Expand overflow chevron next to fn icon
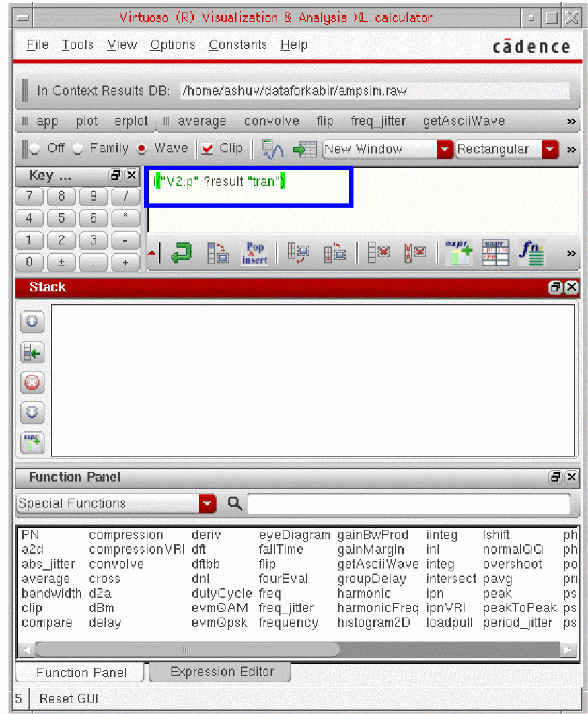This screenshot has width=588, height=714. [571, 254]
